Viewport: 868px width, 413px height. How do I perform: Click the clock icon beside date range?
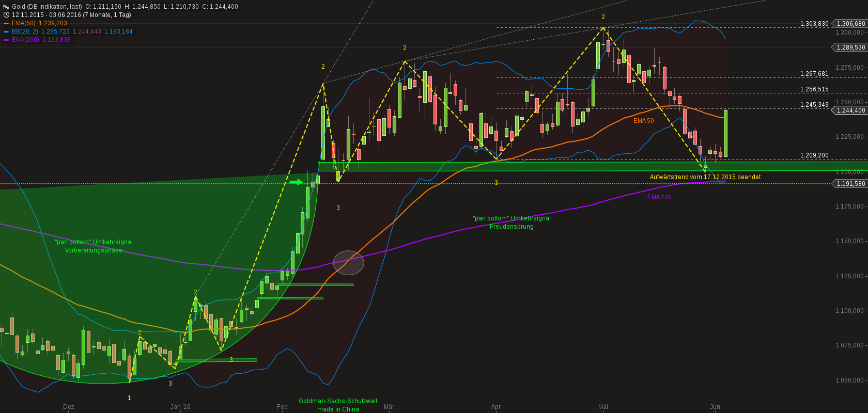coord(6,15)
